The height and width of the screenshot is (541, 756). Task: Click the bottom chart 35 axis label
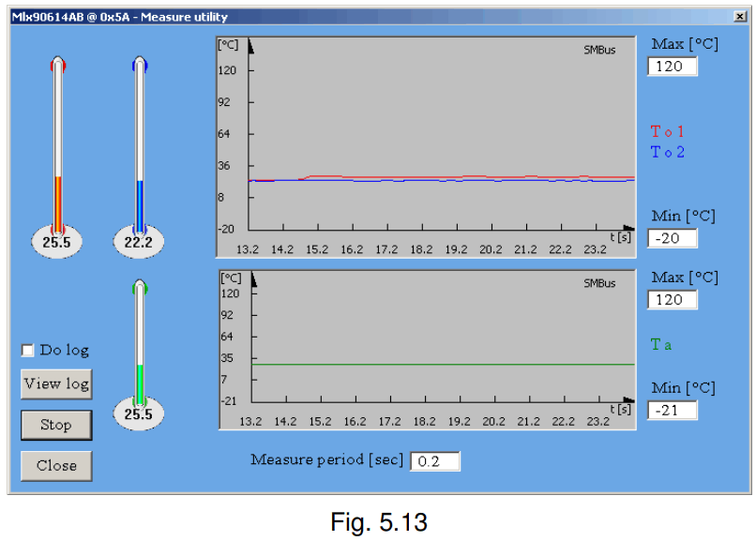227,358
